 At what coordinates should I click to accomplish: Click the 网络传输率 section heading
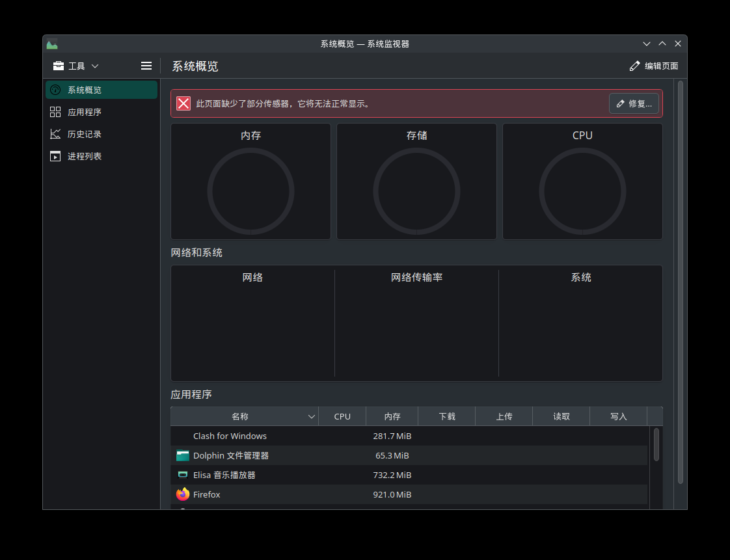point(416,278)
